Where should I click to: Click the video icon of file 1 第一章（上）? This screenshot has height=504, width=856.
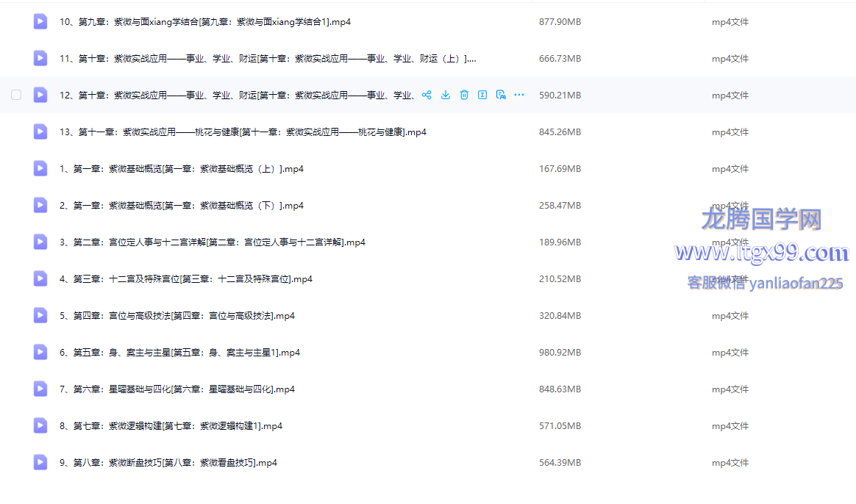click(40, 169)
